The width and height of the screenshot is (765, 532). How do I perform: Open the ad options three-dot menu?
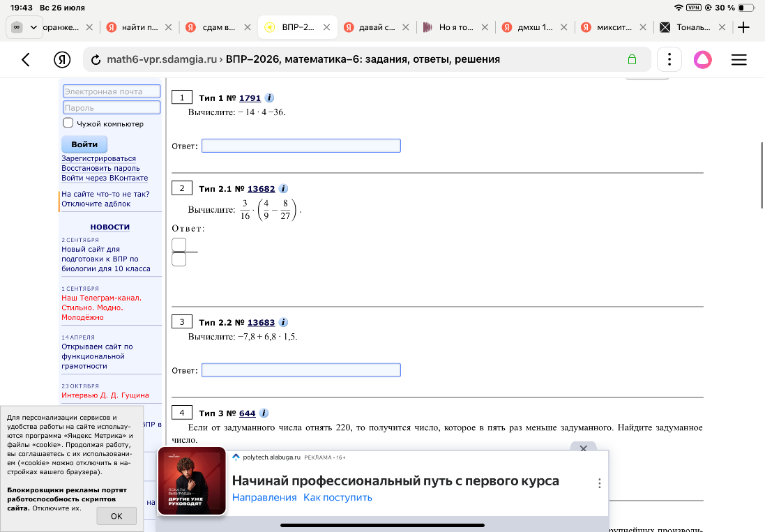(599, 483)
